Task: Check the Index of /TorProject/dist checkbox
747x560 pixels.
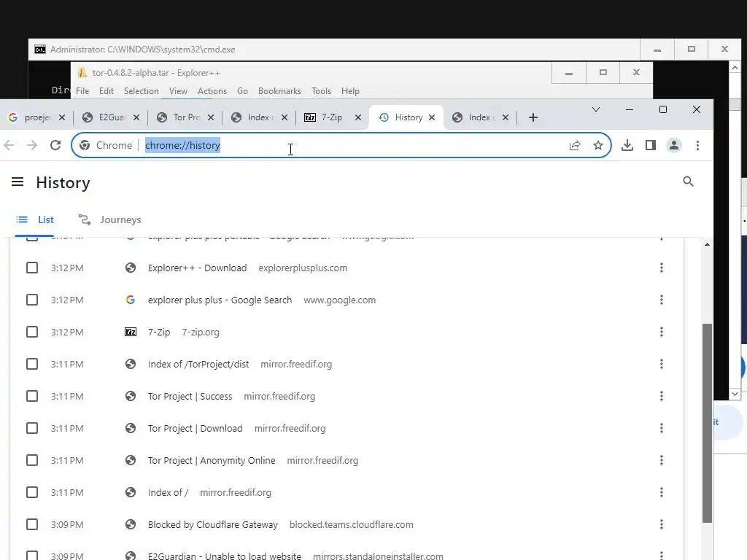Action: coord(32,364)
